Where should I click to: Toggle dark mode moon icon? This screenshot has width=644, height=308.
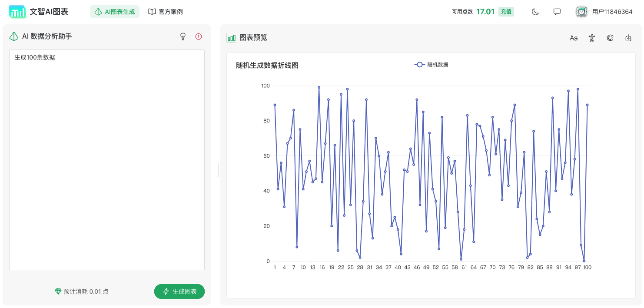click(535, 12)
